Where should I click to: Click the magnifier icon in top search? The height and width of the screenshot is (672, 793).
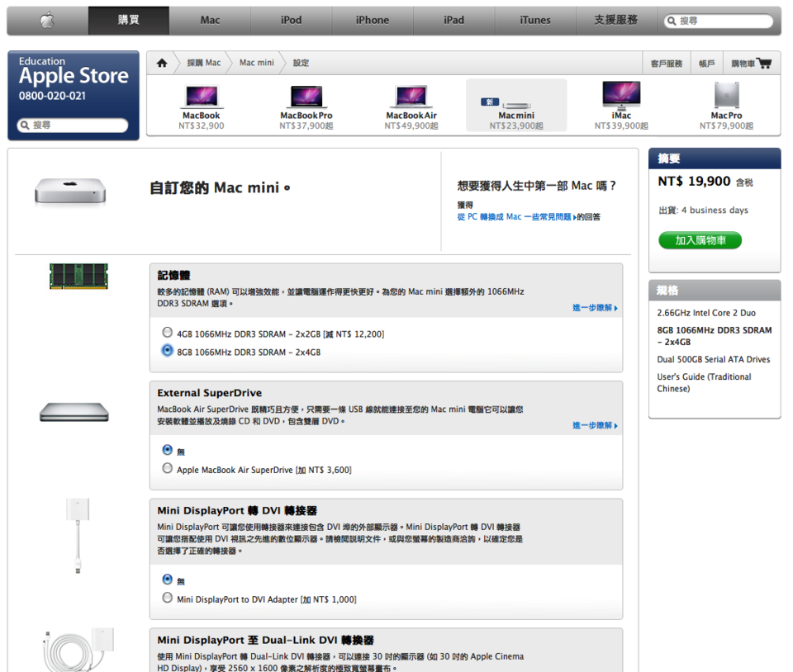pyautogui.click(x=672, y=21)
